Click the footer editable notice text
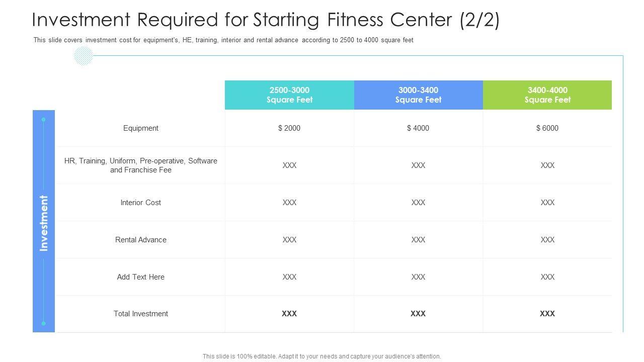The height and width of the screenshot is (362, 644). click(x=322, y=356)
